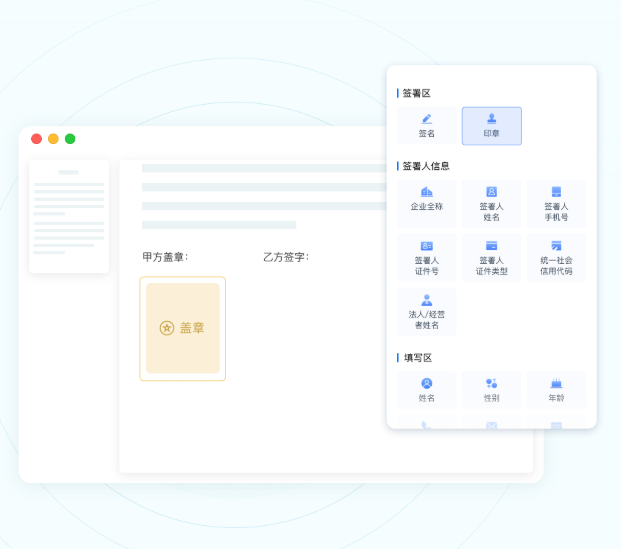Image resolution: width=621 pixels, height=549 pixels.
Task: Add the 企业全称 company name field
Action: coord(427,204)
